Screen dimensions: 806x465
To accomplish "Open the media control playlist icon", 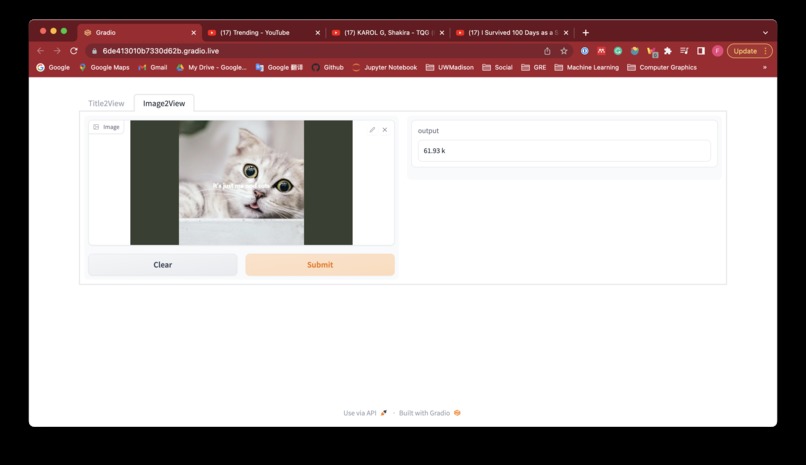I will [x=684, y=51].
